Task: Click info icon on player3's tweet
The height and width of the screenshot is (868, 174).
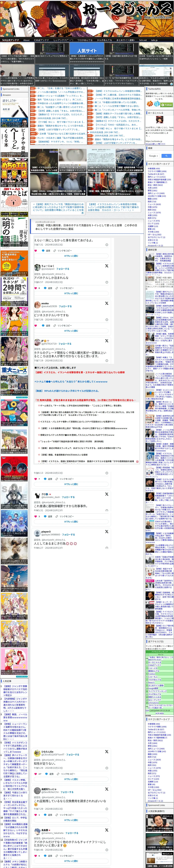Action: pos(107,548)
